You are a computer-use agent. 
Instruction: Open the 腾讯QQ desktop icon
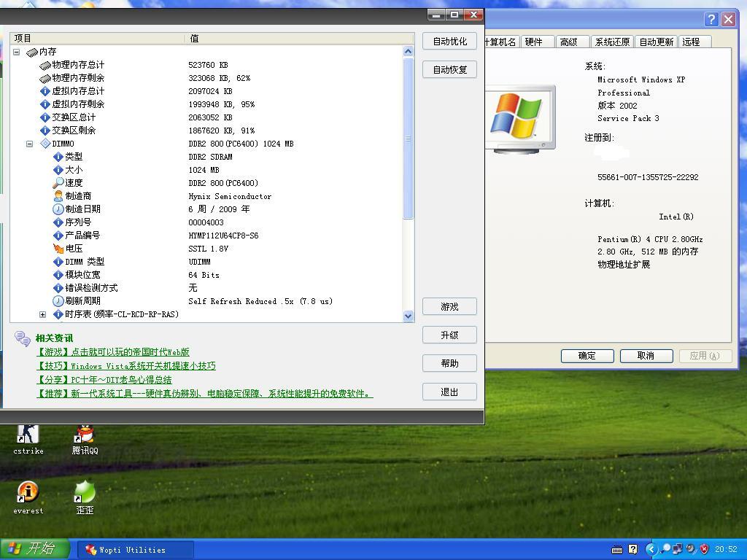[85, 435]
